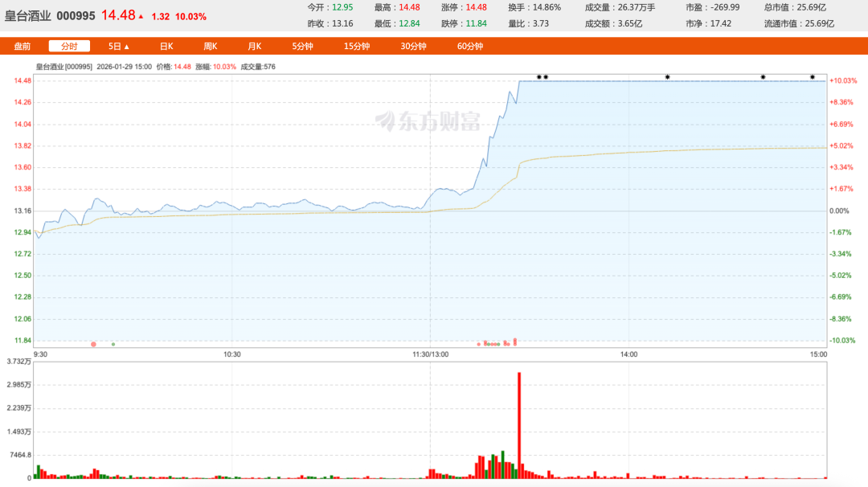Click the star marker near 14:10 on chart
Image resolution: width=868 pixels, height=487 pixels.
668,77
